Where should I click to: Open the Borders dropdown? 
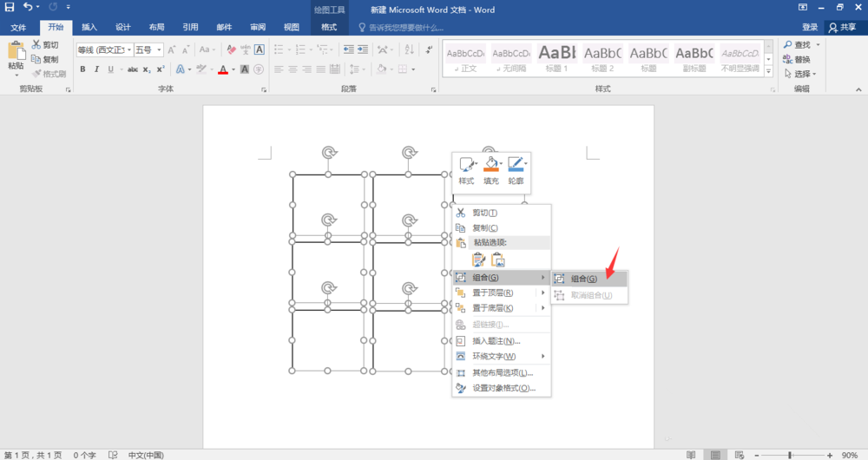(x=413, y=69)
